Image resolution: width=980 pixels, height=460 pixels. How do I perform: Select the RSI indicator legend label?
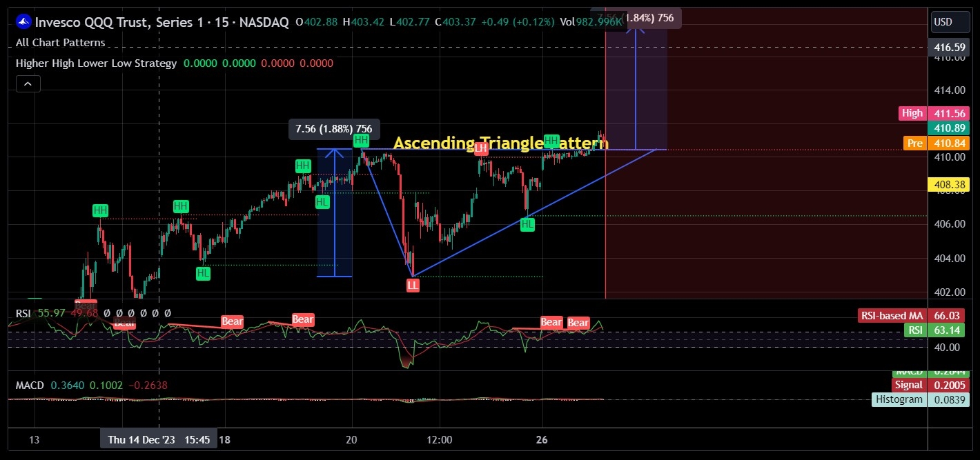pos(23,313)
